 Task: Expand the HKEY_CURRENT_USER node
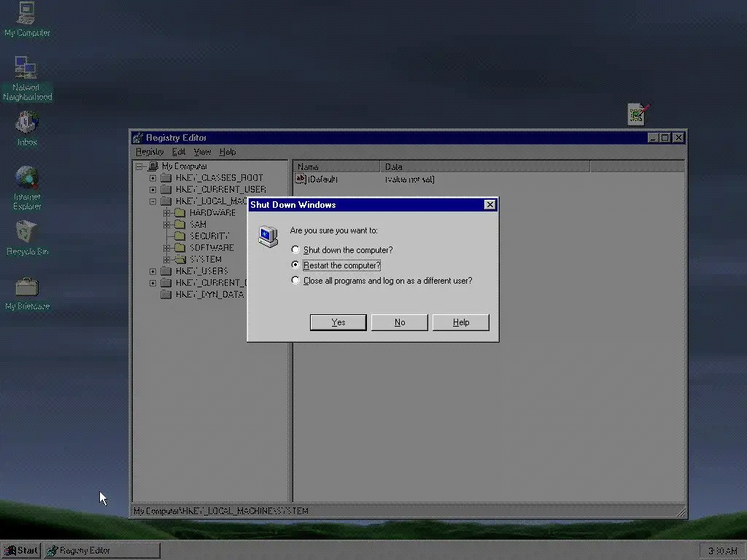pos(152,190)
